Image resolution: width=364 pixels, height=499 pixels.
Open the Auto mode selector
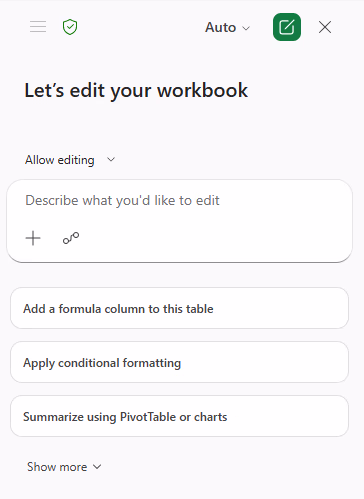tap(227, 27)
